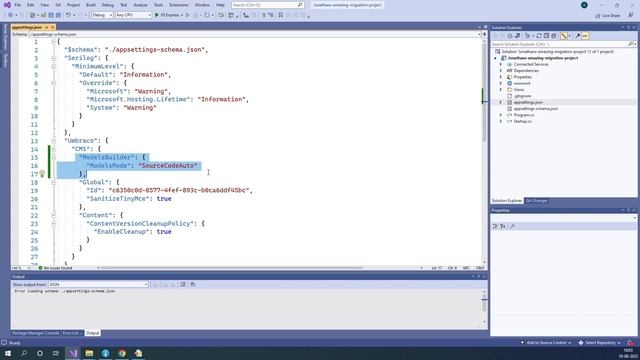Viewport: 640px width, 360px height.
Task: Open the Debug menu
Action: [108, 5]
